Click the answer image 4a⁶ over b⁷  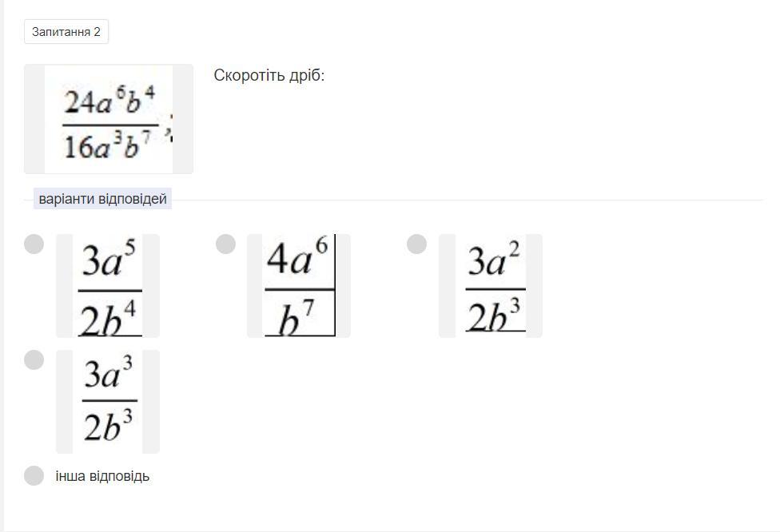[299, 286]
